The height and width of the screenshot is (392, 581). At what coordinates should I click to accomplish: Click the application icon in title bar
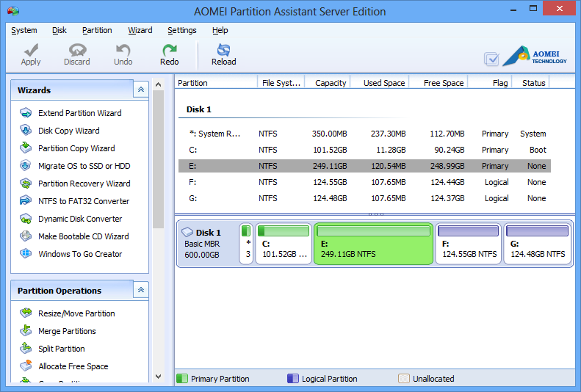point(13,11)
